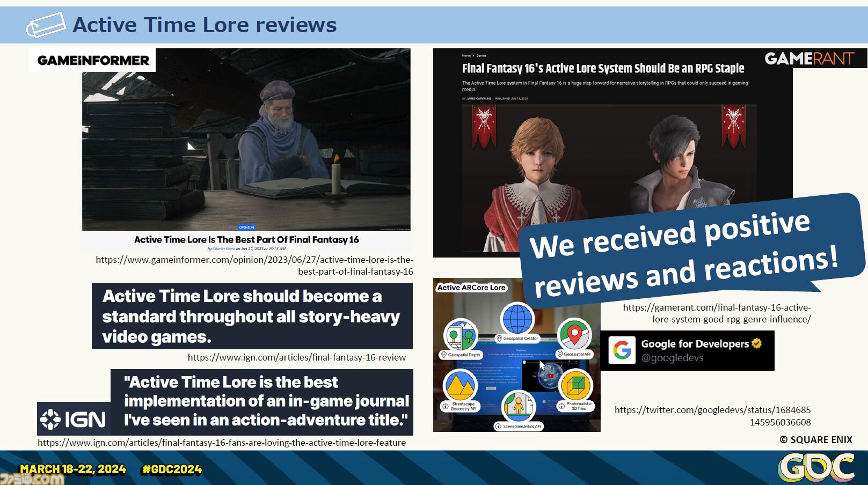Screen dimensions: 868x485
Task: Click the "#GDC2024" hashtag
Action: (172, 469)
